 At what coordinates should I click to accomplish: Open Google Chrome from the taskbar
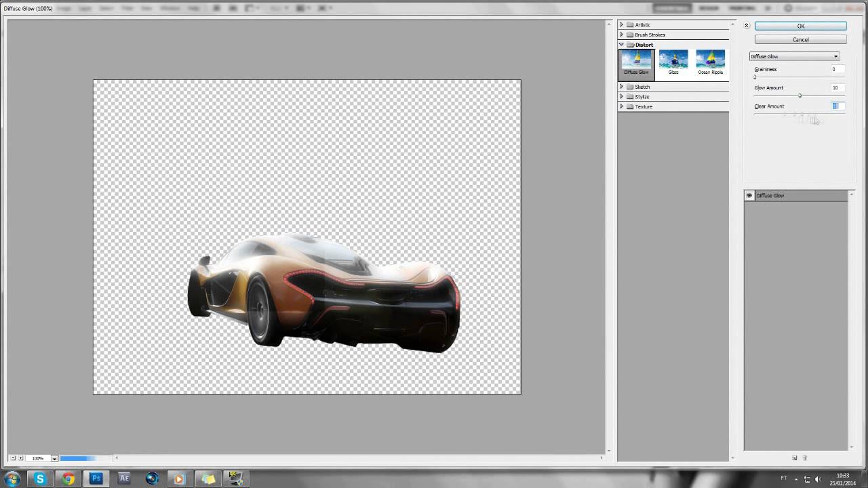point(68,479)
